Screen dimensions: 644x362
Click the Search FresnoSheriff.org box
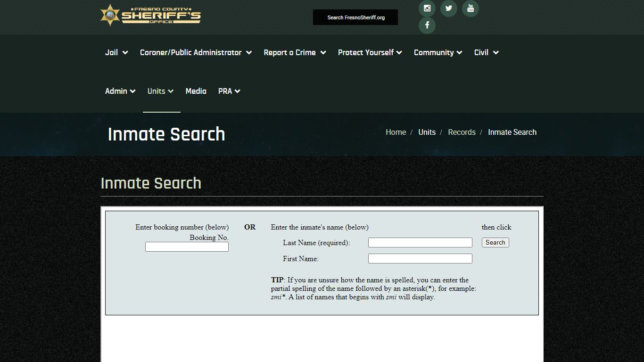click(355, 17)
